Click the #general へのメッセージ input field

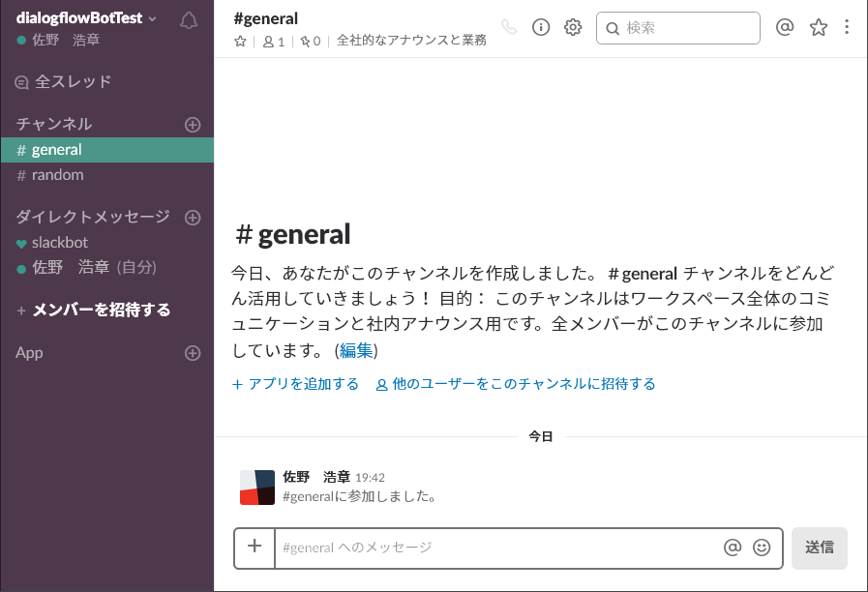tap(496, 548)
